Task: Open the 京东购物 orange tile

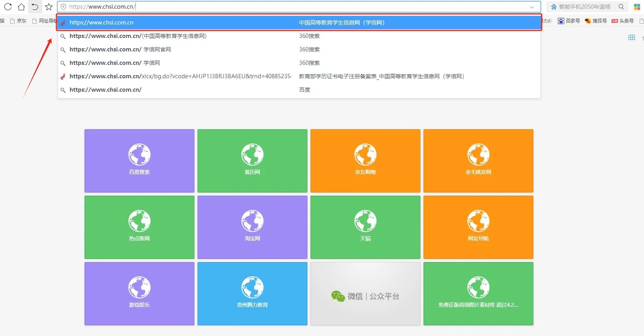Action: 365,161
